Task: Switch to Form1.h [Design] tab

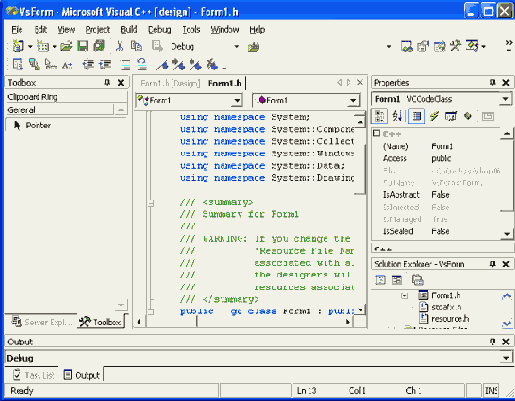Action: pyautogui.click(x=170, y=83)
